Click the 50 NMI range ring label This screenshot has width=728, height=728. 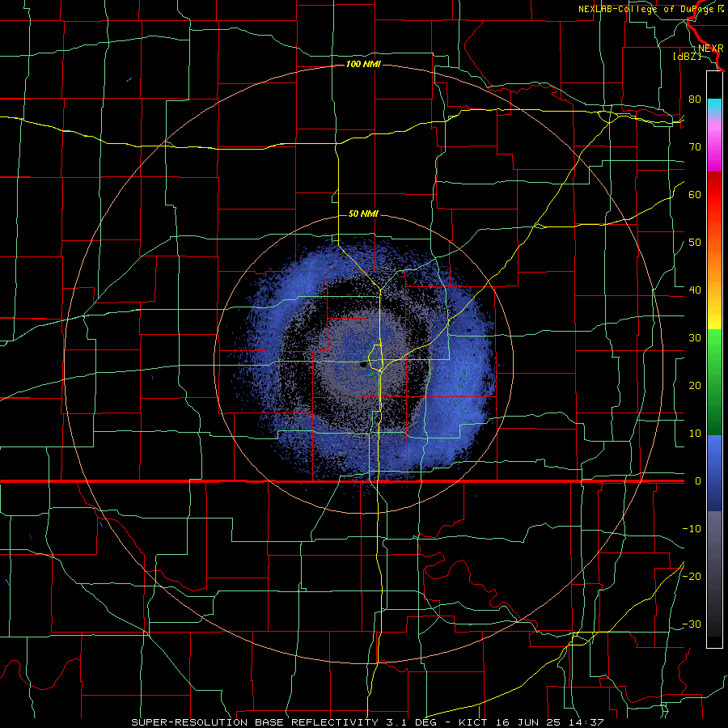tap(363, 214)
